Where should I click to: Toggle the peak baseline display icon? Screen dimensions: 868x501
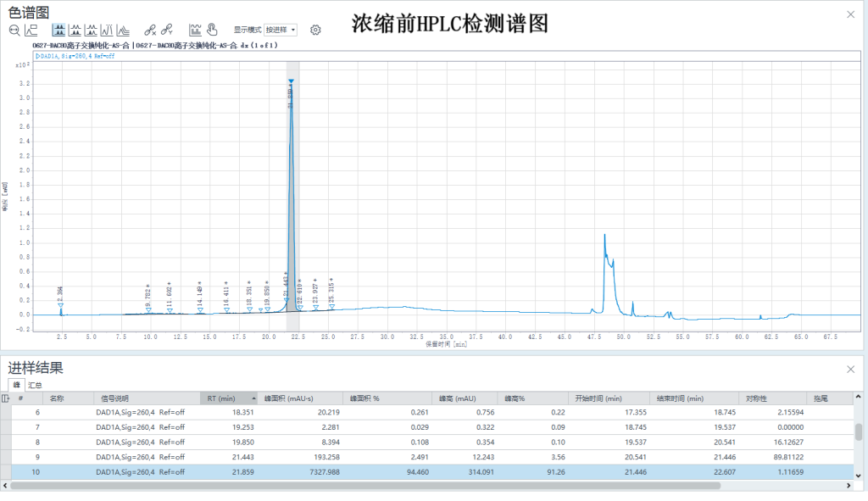(195, 30)
